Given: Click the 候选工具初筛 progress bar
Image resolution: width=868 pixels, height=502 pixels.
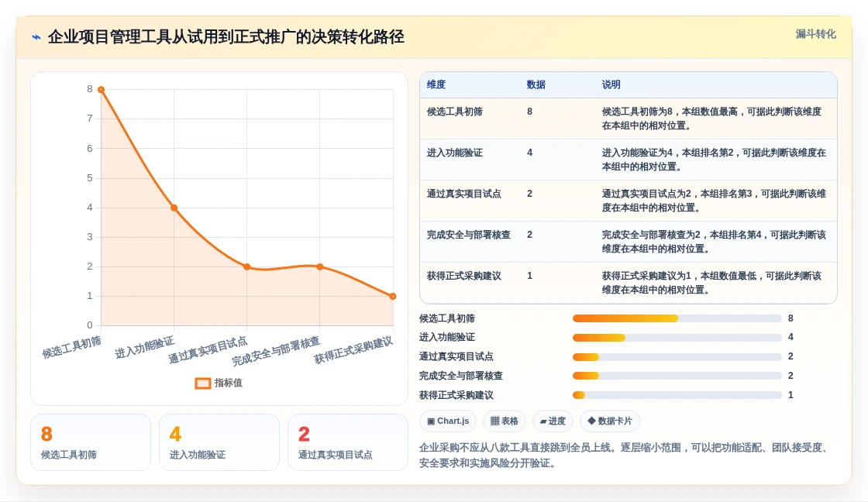Looking at the screenshot, I should coord(677,318).
